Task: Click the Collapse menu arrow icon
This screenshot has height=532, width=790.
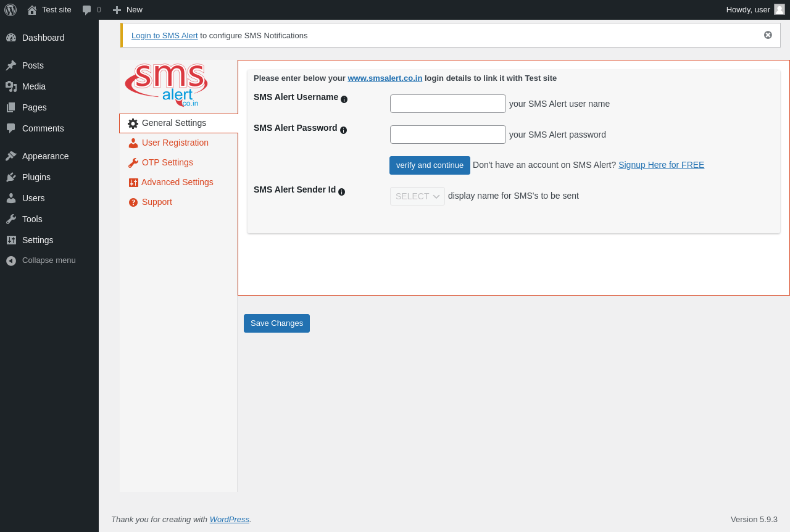Action: tap(11, 260)
